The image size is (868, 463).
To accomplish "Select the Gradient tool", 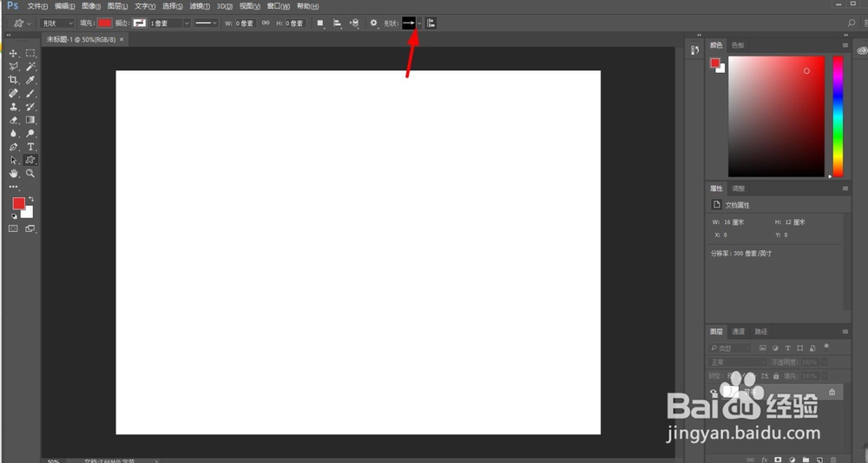I will pos(30,120).
